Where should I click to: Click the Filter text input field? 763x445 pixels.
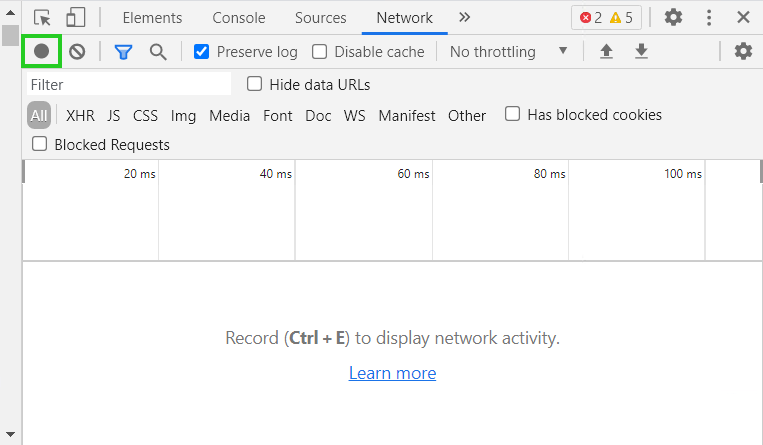click(x=129, y=85)
